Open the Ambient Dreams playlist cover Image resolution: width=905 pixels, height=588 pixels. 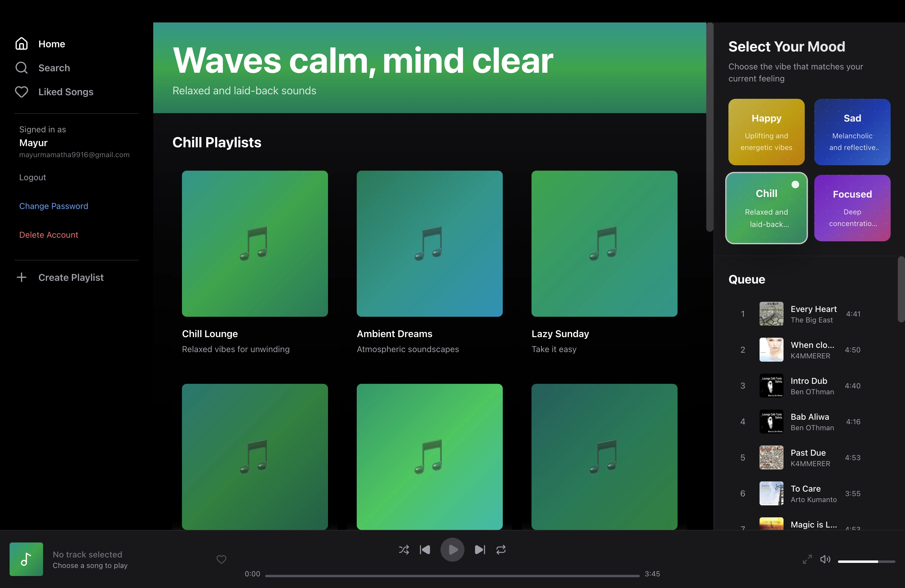pos(429,243)
